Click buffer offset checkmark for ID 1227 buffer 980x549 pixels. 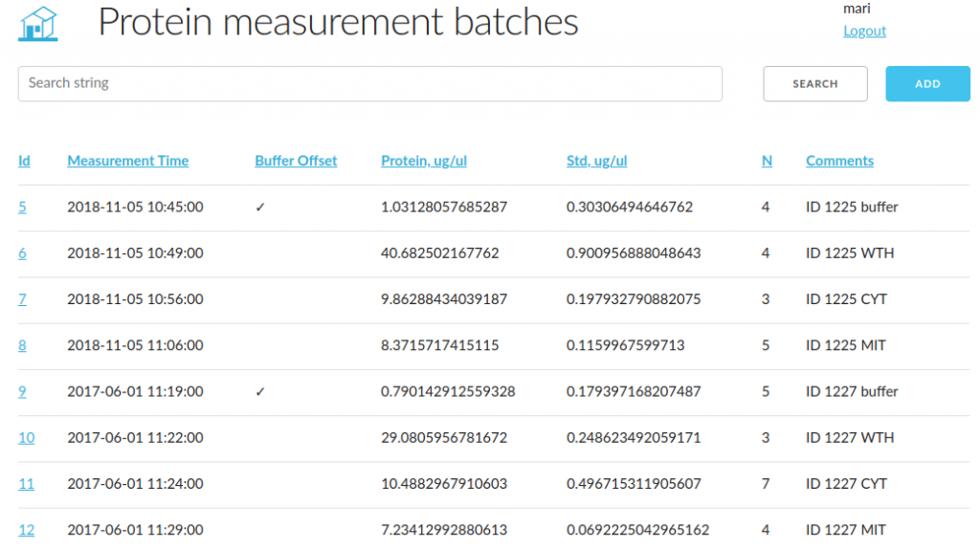tap(260, 392)
